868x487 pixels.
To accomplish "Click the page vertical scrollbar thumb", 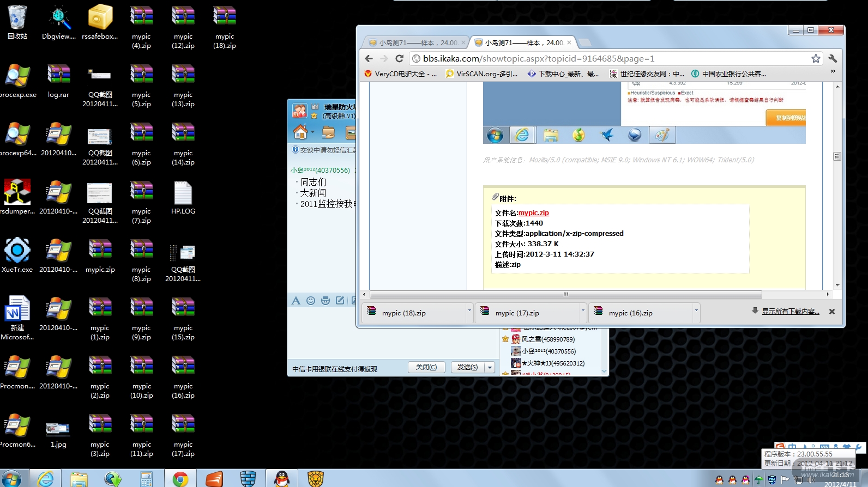I will point(837,156).
